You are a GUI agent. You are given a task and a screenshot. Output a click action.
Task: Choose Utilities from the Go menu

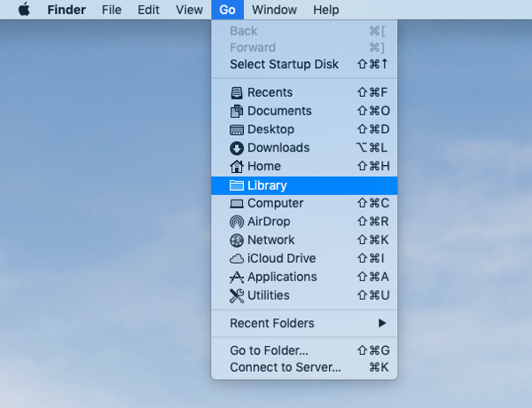pos(304,295)
